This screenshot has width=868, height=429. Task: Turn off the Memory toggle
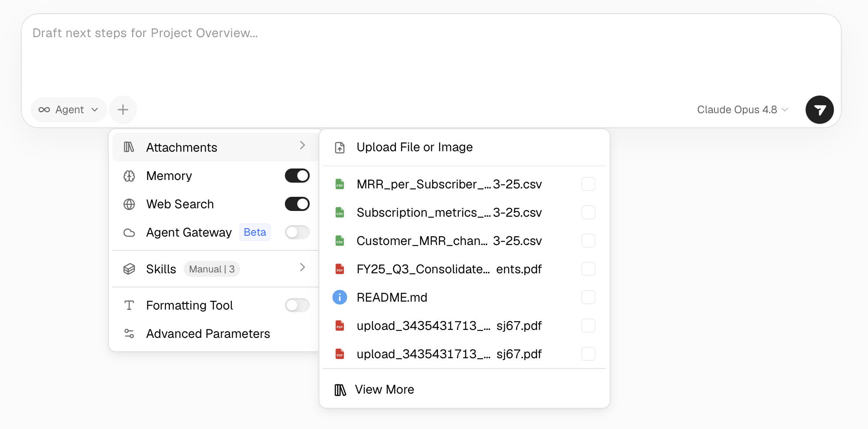[x=297, y=176]
